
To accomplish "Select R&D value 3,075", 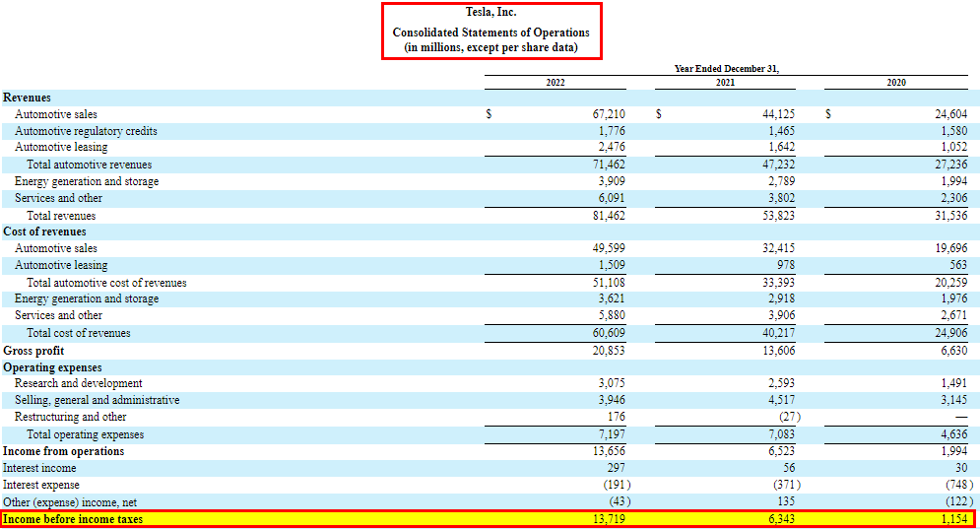I will coord(612,383).
